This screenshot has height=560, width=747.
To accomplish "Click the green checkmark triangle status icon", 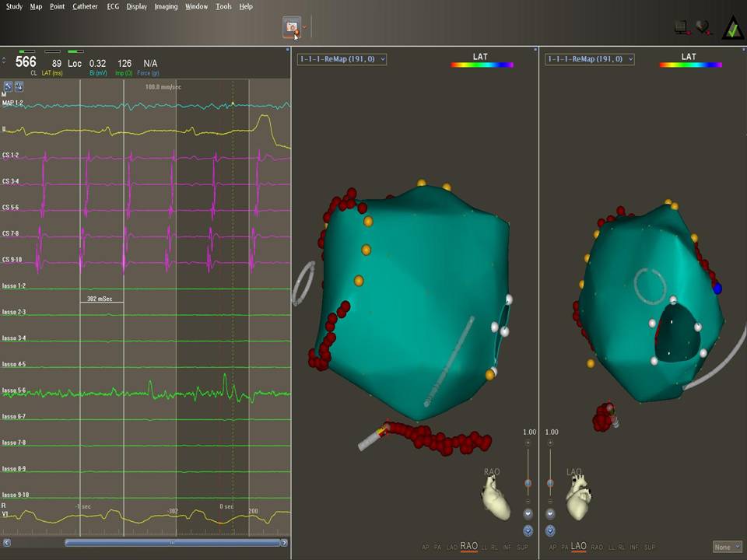I will click(x=732, y=27).
